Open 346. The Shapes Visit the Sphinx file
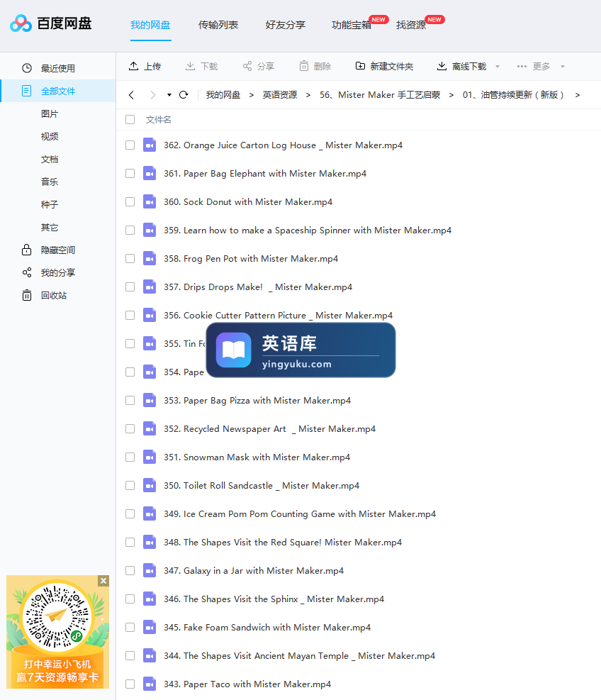This screenshot has height=700, width=601. [x=274, y=599]
